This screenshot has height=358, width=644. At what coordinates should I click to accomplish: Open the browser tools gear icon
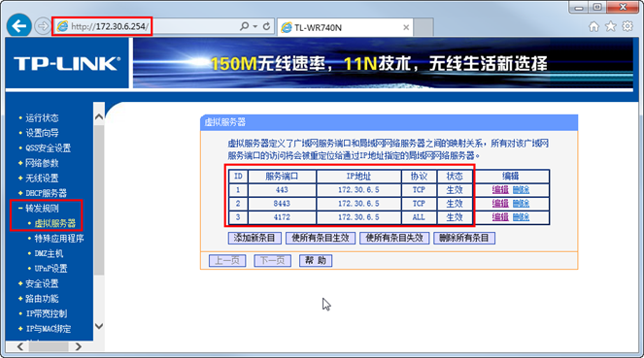pos(627,26)
